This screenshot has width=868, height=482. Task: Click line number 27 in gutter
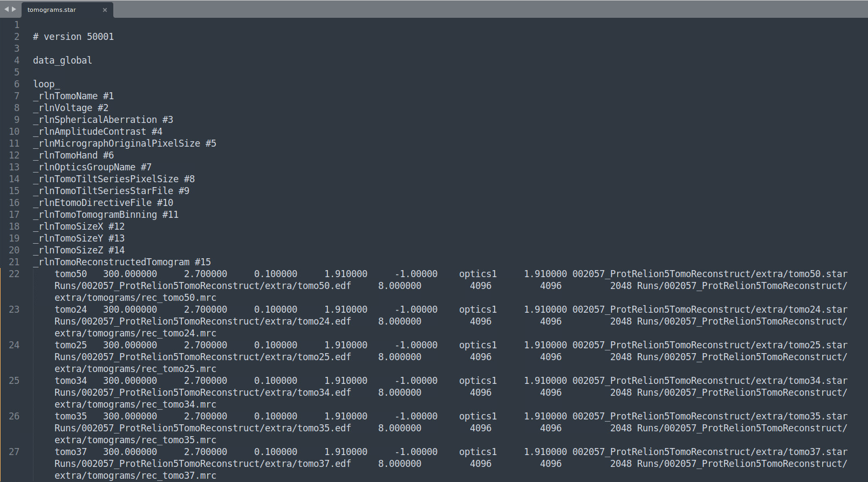(x=14, y=452)
